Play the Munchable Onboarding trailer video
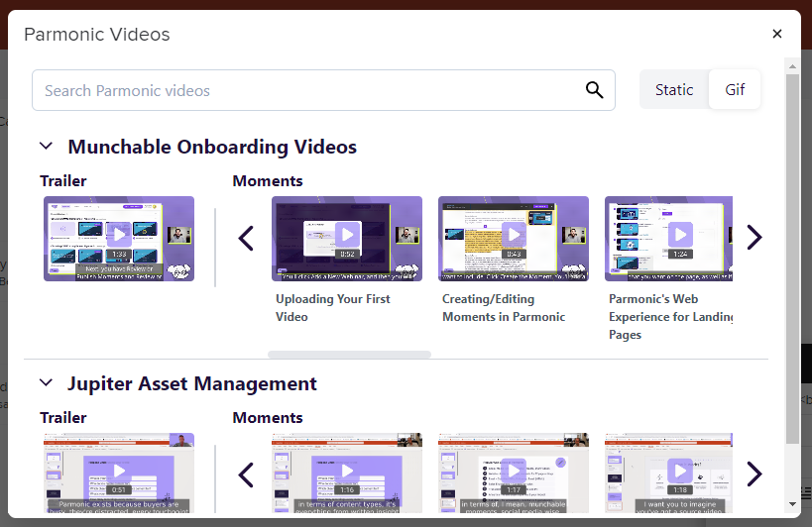Image resolution: width=812 pixels, height=527 pixels. click(x=119, y=235)
